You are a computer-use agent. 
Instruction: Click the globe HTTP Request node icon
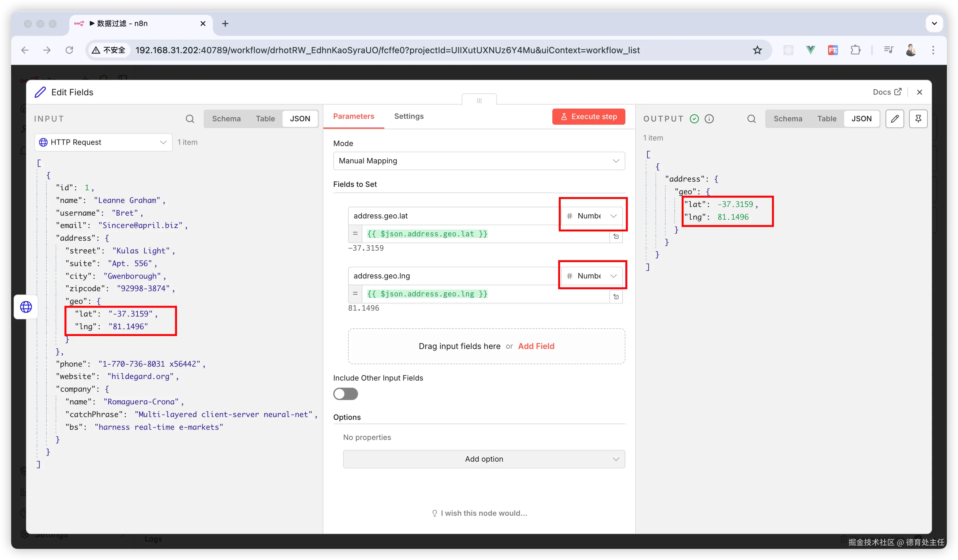tap(26, 306)
